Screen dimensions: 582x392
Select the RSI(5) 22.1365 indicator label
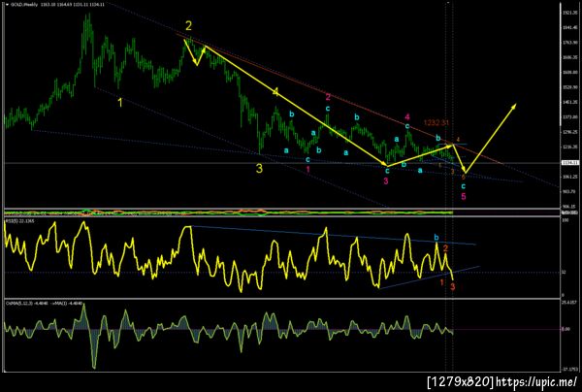click(19, 221)
